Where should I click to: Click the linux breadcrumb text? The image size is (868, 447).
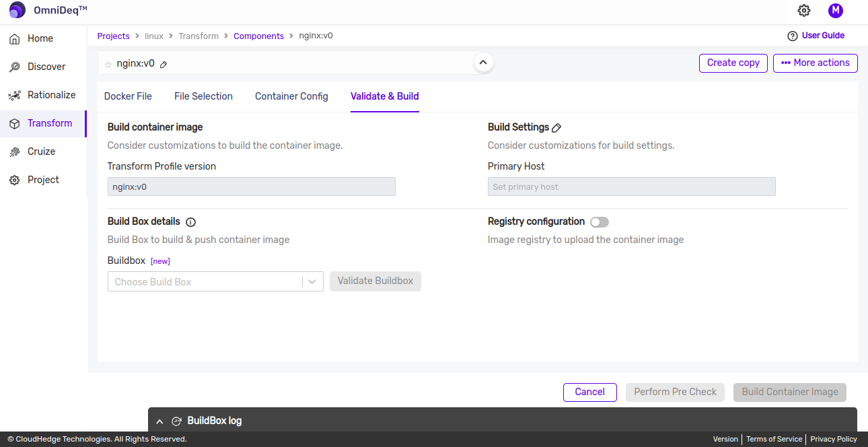tap(154, 36)
